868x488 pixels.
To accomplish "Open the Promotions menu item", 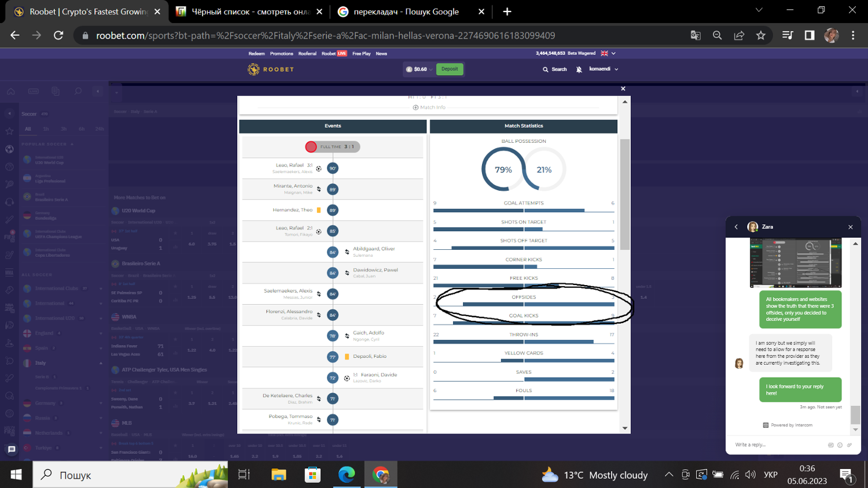I will coord(281,54).
